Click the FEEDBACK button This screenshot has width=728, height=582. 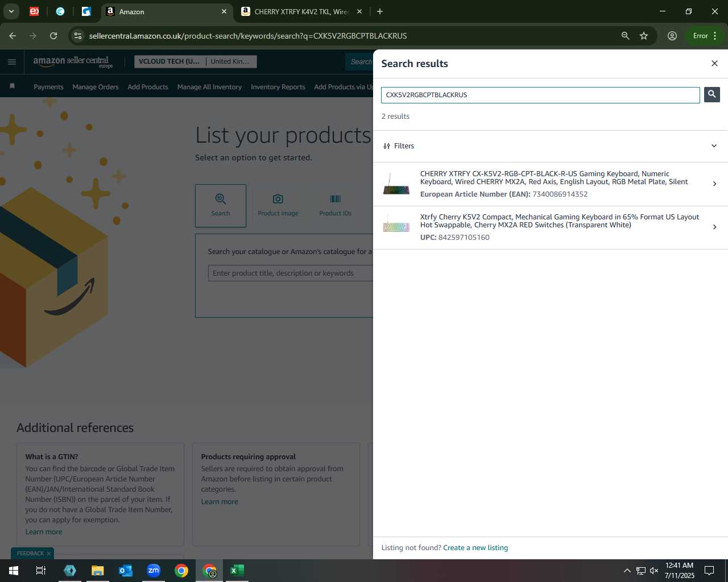coord(30,554)
